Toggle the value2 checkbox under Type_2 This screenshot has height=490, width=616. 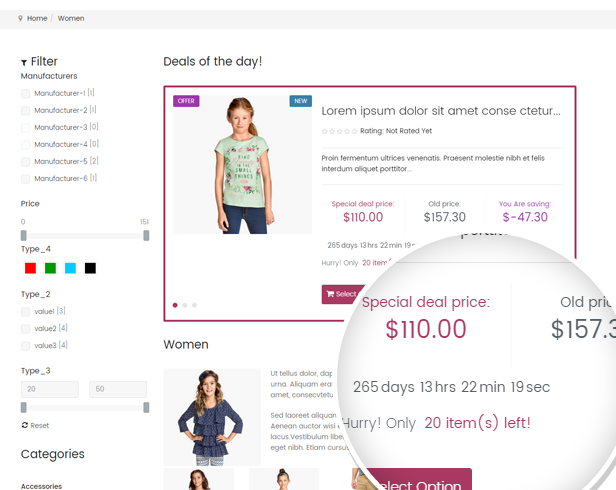[x=26, y=329]
